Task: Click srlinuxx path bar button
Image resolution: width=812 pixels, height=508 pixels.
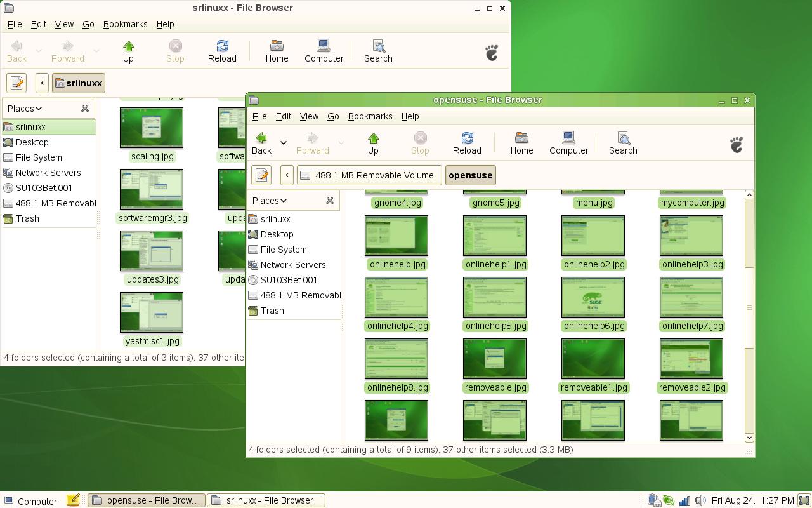Action: (79, 83)
